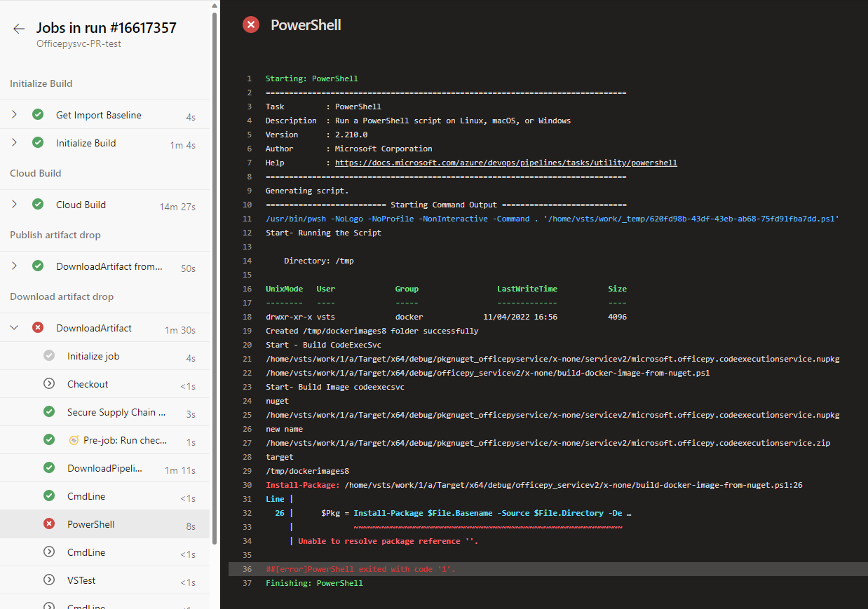Screen dimensions: 868x609
Task: Click the green success icon for Cloud Build job
Action: (x=38, y=204)
